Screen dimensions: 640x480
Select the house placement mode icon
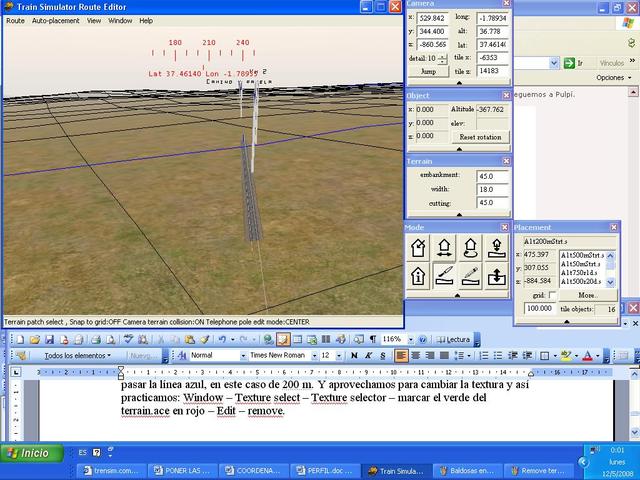pos(419,247)
